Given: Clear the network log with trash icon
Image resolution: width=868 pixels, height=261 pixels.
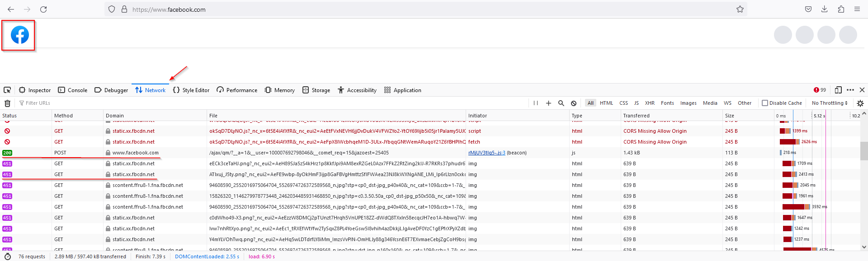Looking at the screenshot, I should coord(7,103).
